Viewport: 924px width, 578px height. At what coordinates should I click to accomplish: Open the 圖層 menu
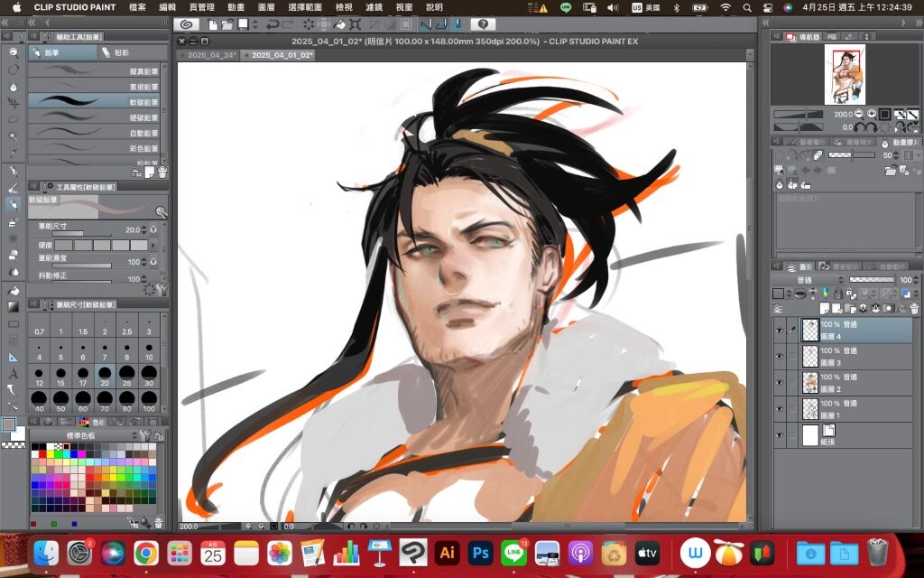pyautogui.click(x=266, y=7)
